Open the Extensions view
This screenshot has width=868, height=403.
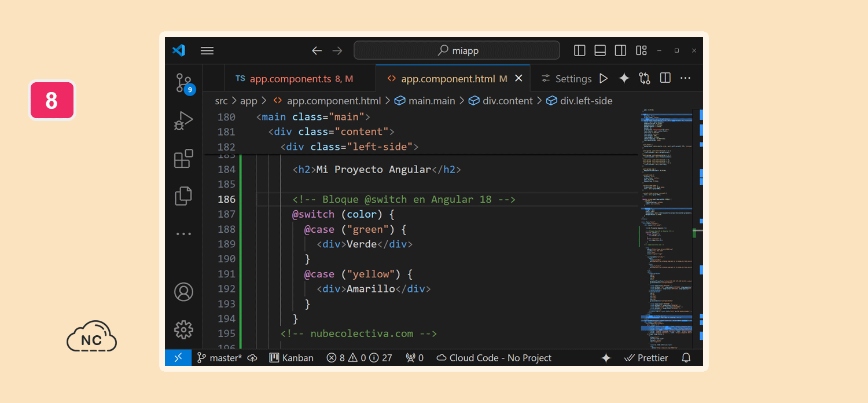(183, 159)
